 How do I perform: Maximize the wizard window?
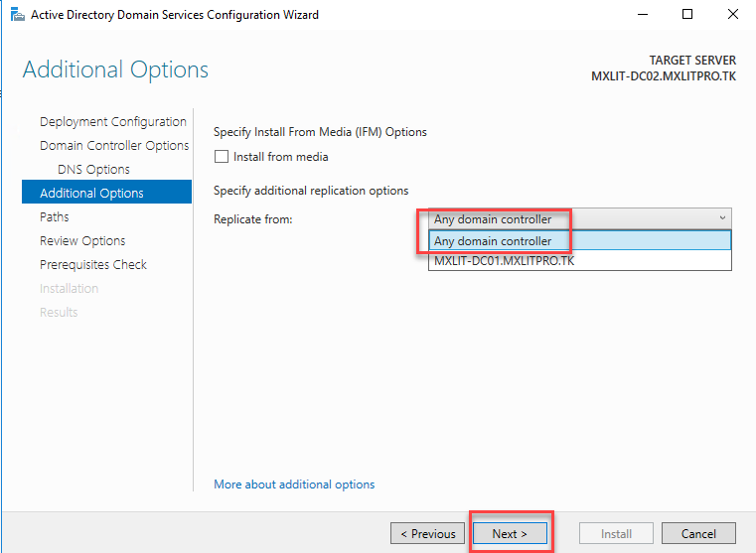[x=687, y=15]
